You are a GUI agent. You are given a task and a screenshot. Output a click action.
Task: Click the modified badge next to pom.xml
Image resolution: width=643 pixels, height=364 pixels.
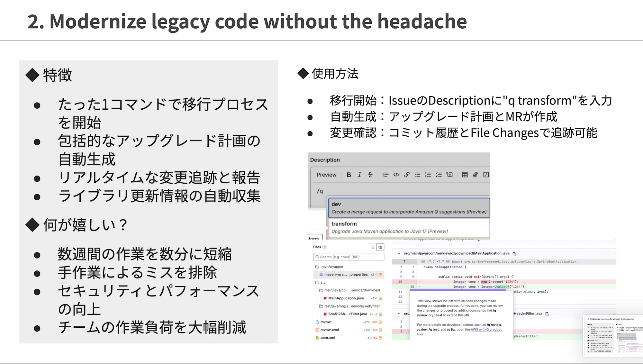380,338
